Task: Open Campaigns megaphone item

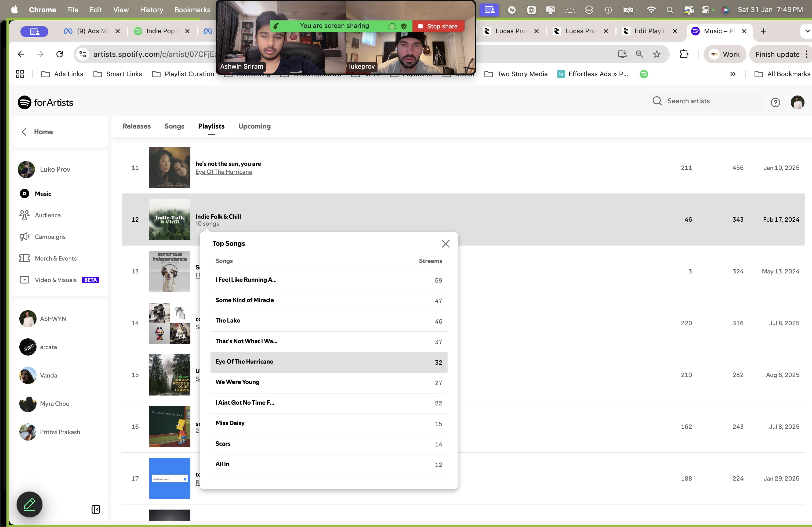Action: (x=50, y=237)
